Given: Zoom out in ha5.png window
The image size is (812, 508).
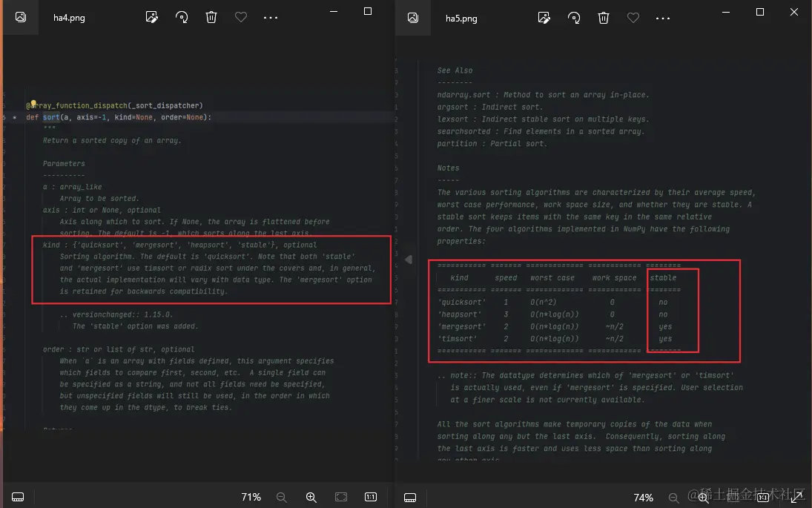Looking at the screenshot, I should tap(673, 498).
